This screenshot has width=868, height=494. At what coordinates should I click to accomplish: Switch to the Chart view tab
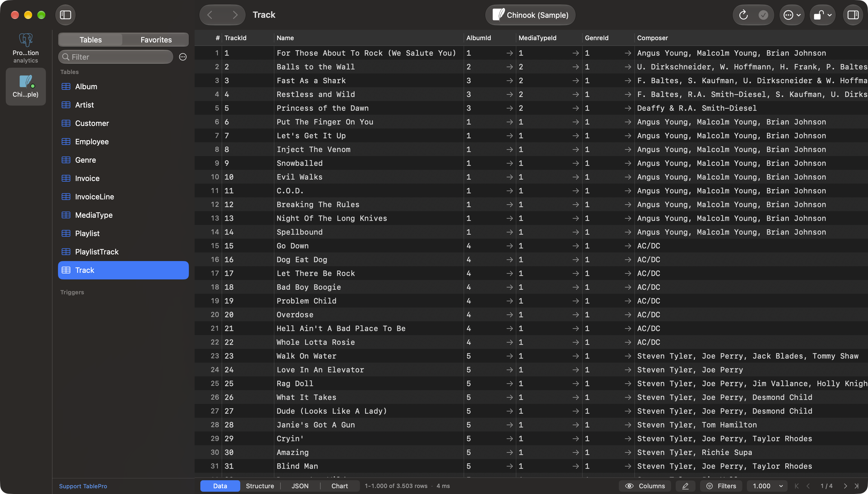click(x=340, y=486)
